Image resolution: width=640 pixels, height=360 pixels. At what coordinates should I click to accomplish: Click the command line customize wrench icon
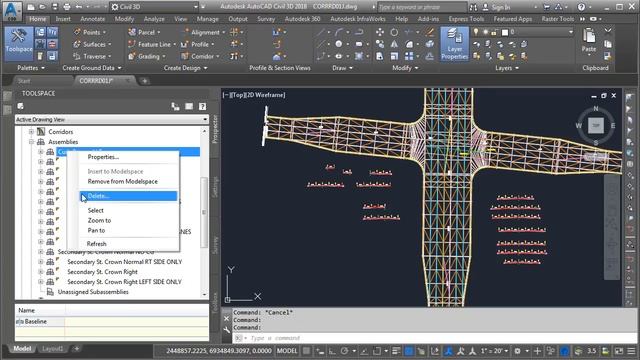pos(227,329)
